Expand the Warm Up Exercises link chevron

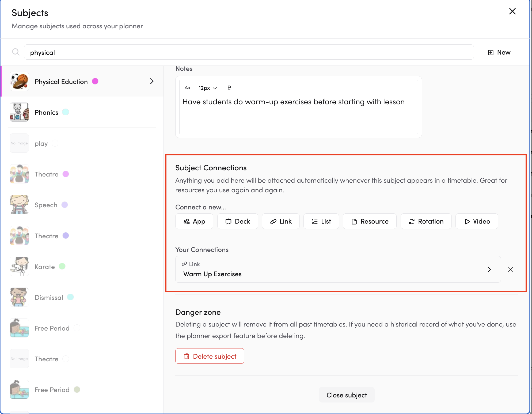[x=489, y=269]
